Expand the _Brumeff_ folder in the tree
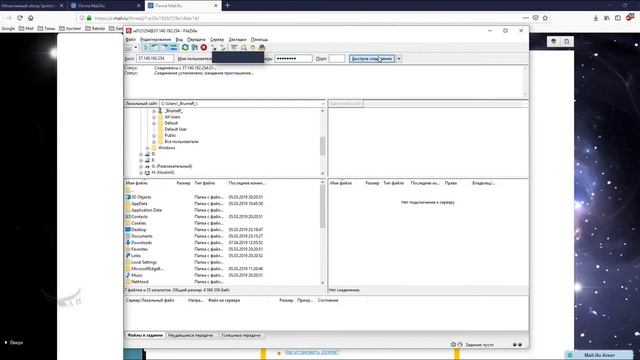The height and width of the screenshot is (360, 640). point(154,111)
